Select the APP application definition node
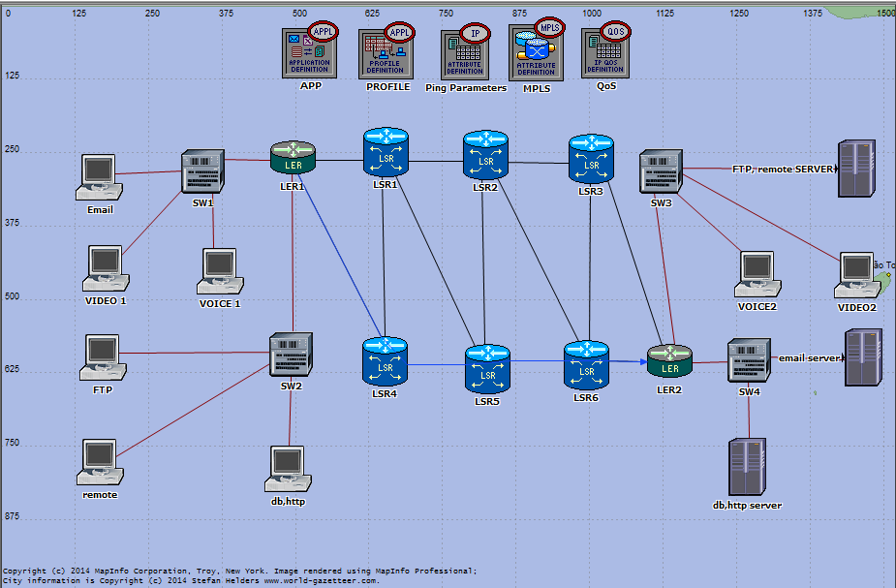The image size is (896, 588). (306, 53)
